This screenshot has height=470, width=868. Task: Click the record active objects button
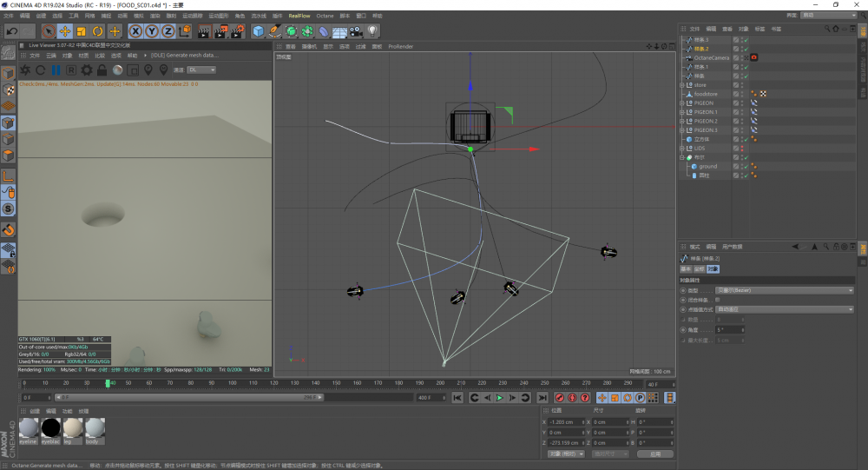click(x=559, y=398)
